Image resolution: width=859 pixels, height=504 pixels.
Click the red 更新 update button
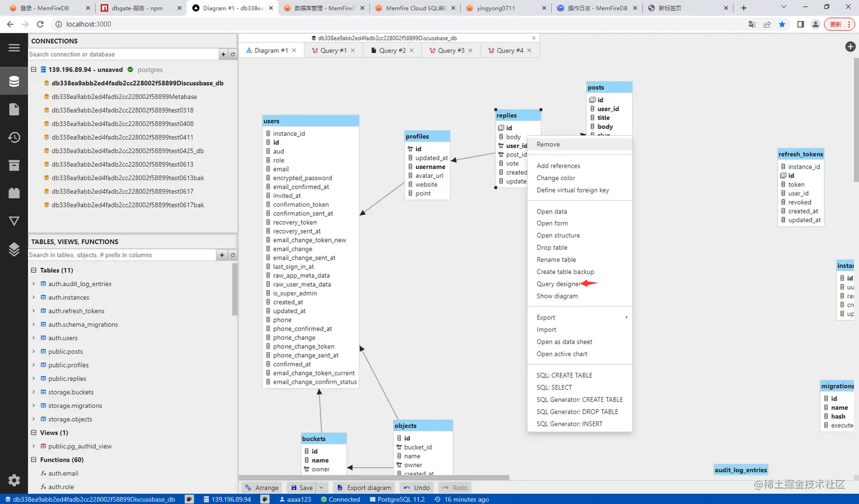click(x=839, y=24)
